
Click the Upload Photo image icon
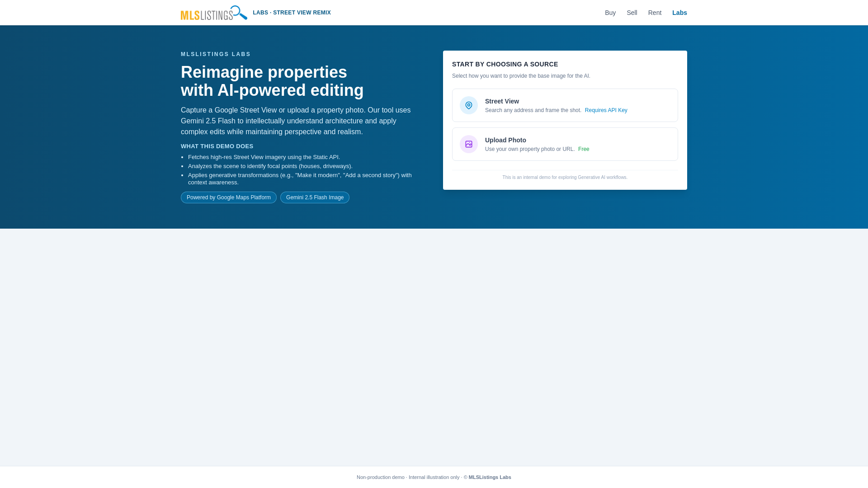[x=469, y=144]
